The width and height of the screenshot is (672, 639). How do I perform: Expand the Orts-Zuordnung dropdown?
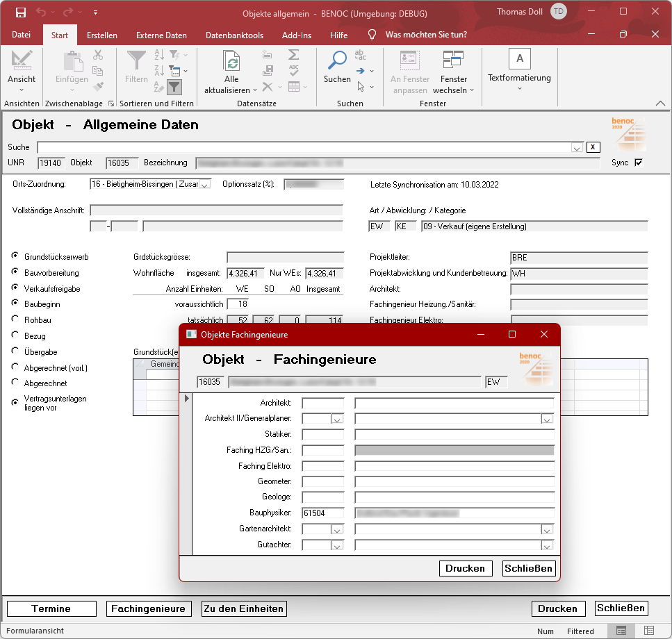[x=205, y=185]
